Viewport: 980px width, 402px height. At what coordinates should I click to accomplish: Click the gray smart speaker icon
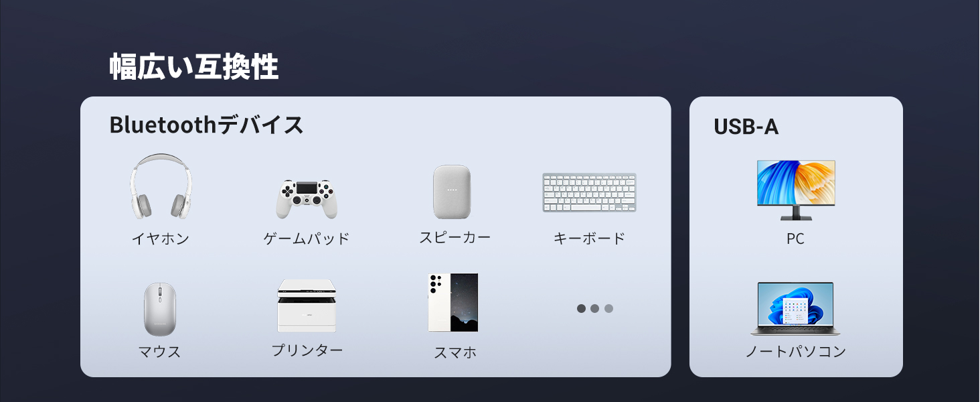[452, 192]
